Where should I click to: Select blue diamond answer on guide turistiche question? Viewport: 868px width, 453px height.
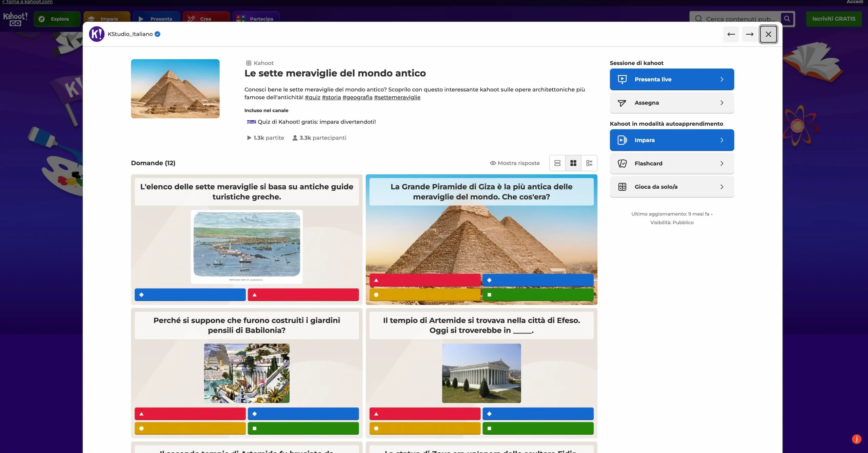coord(190,295)
